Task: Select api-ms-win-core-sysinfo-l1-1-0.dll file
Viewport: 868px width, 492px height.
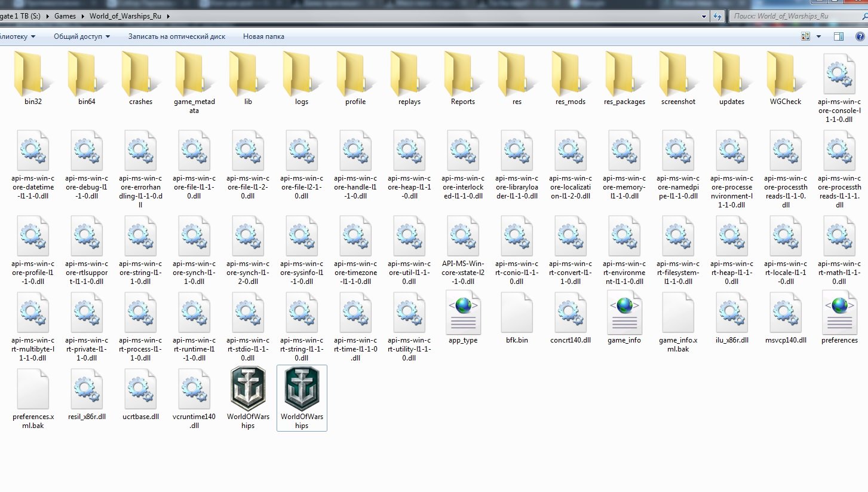Action: coord(302,250)
